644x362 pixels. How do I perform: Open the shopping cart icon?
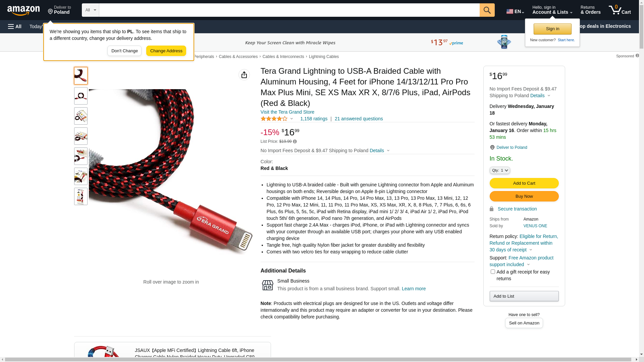click(x=620, y=10)
